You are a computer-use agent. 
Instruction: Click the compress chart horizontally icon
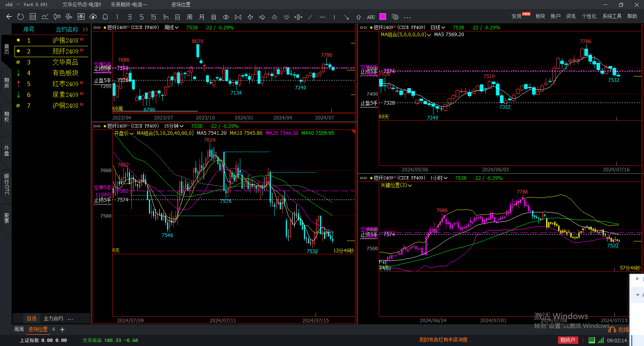point(238,17)
